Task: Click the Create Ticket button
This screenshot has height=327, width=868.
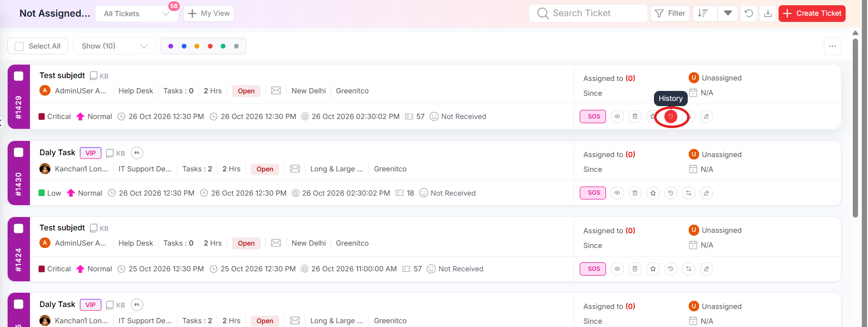Action: pos(812,13)
